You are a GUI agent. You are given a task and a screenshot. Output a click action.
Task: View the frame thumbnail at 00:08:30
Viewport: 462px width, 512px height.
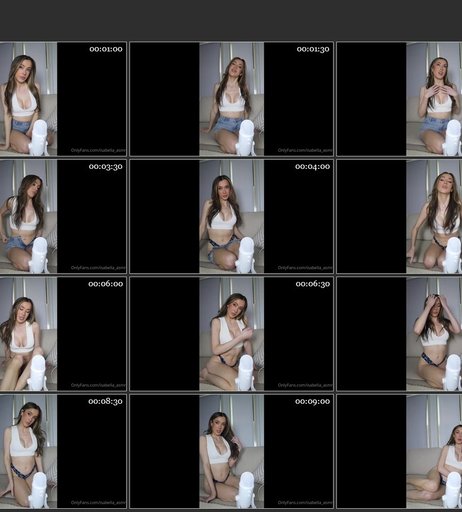point(63,451)
